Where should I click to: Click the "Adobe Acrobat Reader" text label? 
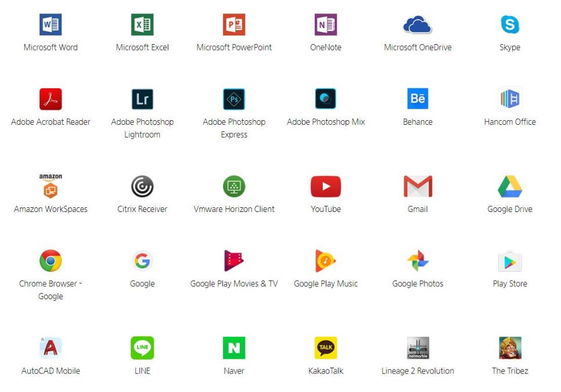click(x=51, y=122)
